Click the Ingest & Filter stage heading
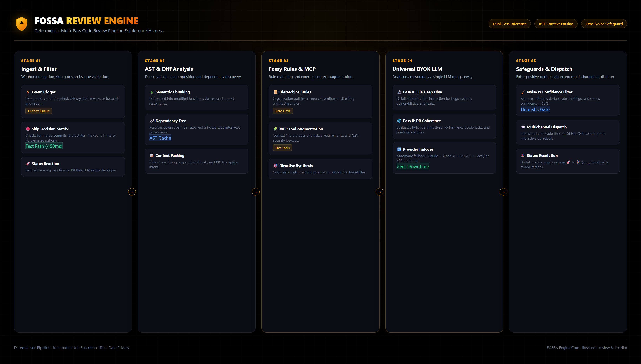 click(x=39, y=69)
